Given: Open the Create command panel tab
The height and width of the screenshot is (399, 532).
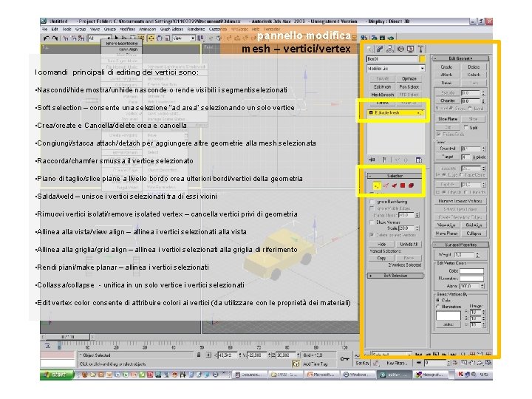Looking at the screenshot, I should (370, 50).
